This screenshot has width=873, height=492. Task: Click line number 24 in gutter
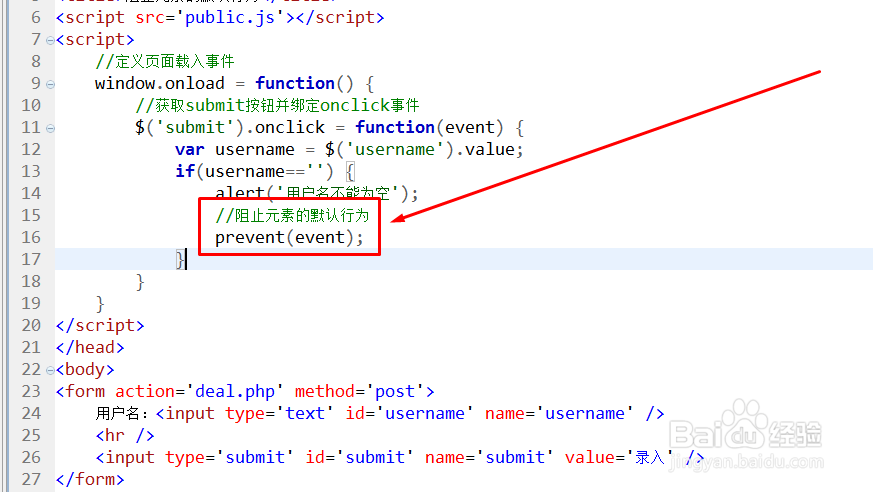click(x=31, y=413)
